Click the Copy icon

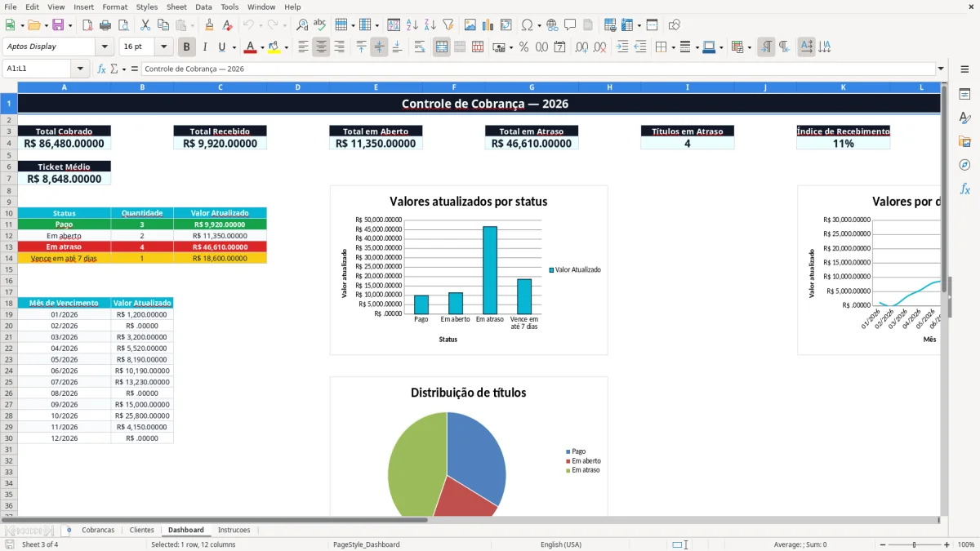pyautogui.click(x=163, y=25)
